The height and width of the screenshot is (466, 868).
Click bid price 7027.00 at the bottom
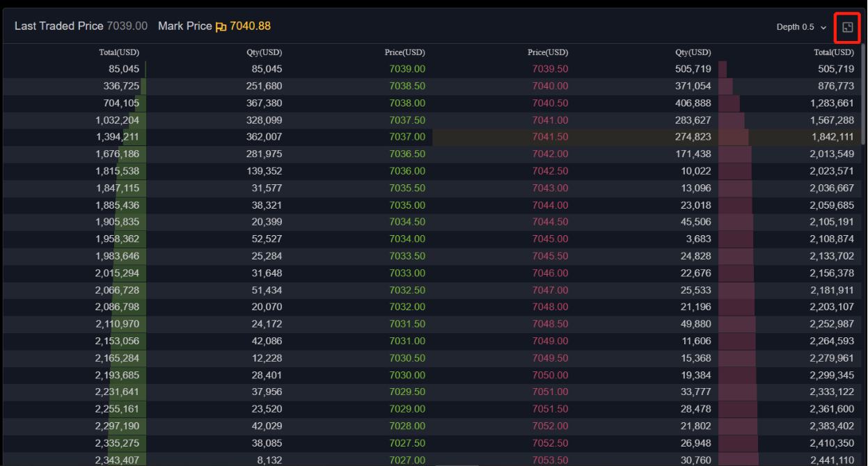pos(407,460)
